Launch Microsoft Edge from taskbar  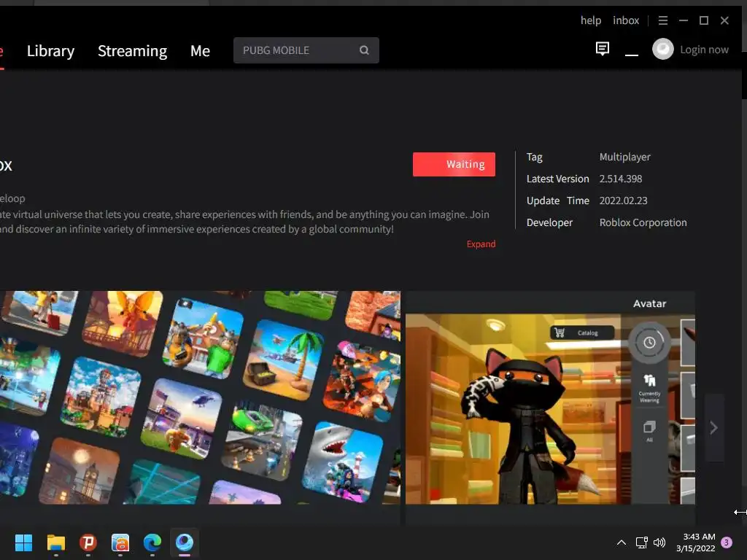point(152,542)
